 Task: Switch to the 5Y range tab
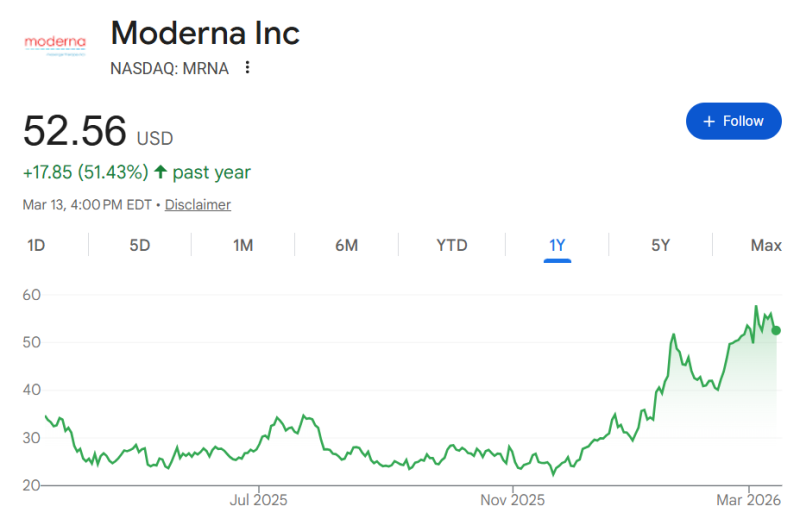[x=660, y=246]
